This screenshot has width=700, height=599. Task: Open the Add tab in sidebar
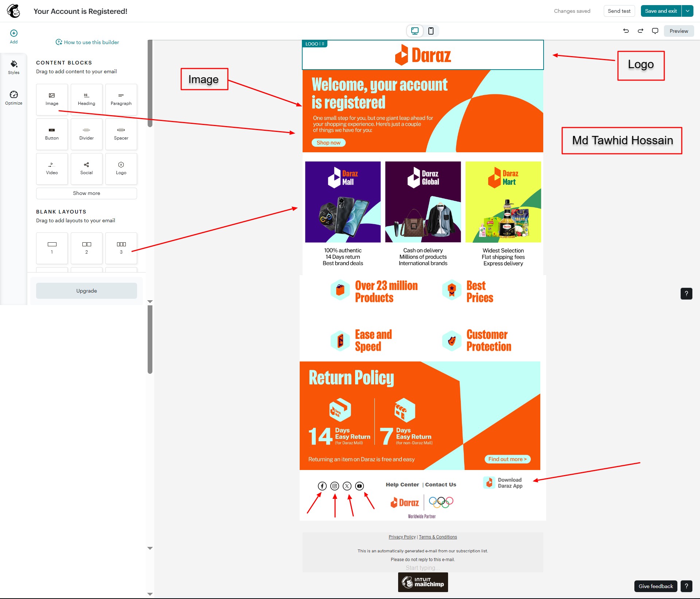(x=13, y=36)
